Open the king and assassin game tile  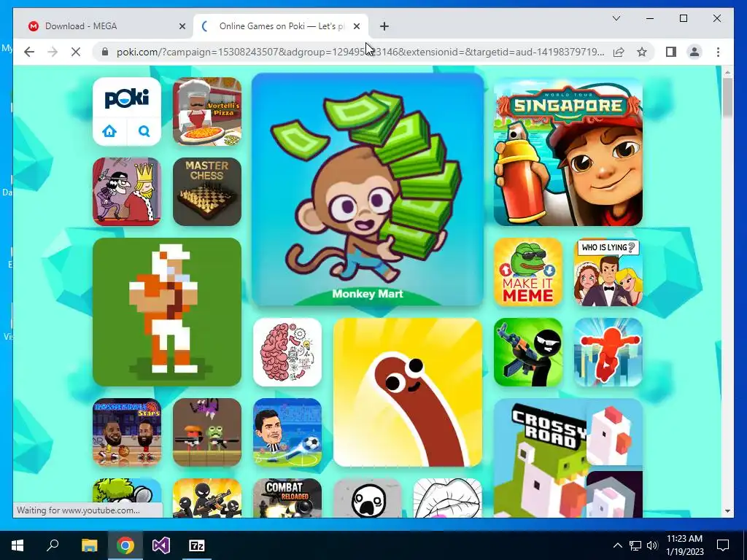tap(127, 192)
